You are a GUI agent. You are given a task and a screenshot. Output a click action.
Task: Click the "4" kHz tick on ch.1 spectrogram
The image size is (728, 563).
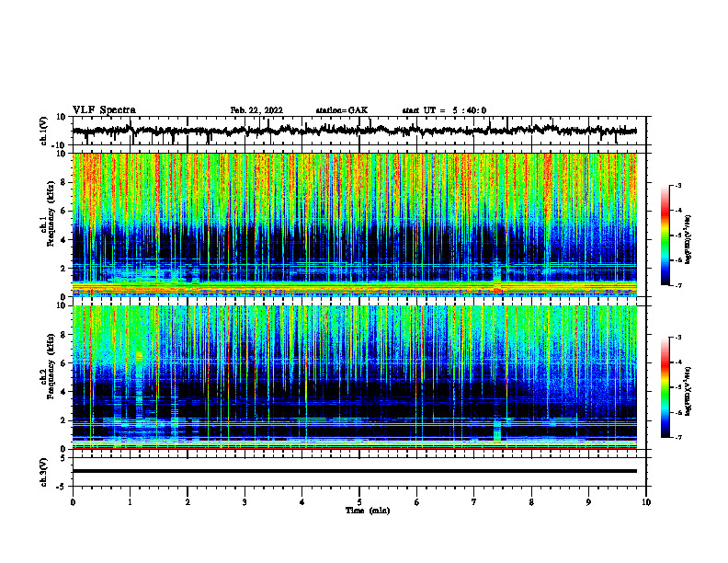pos(64,240)
